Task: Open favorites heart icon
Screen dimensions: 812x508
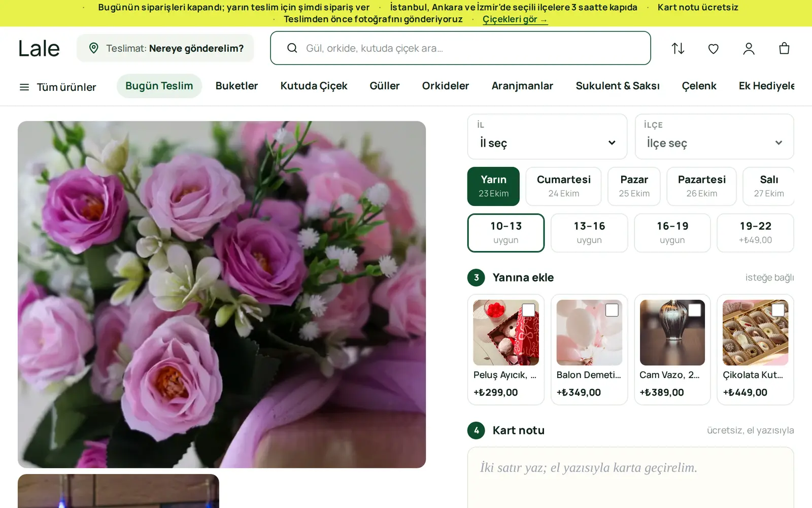Action: click(x=714, y=48)
